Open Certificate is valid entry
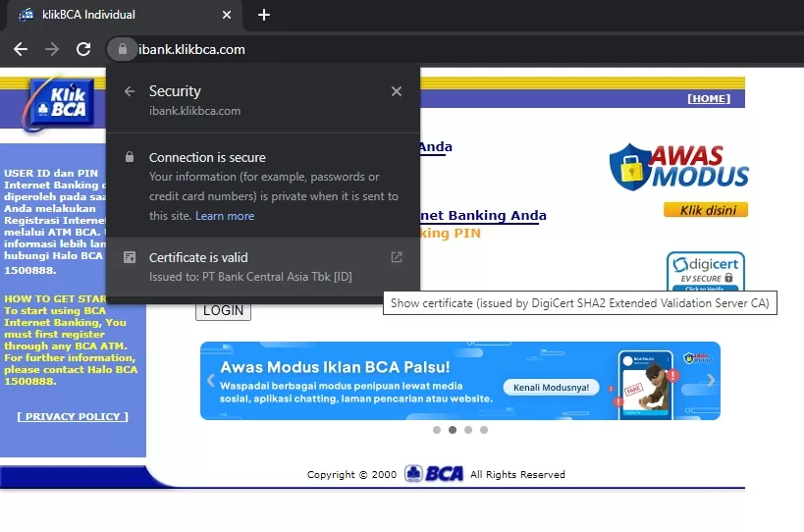804x532 pixels. pos(263,267)
